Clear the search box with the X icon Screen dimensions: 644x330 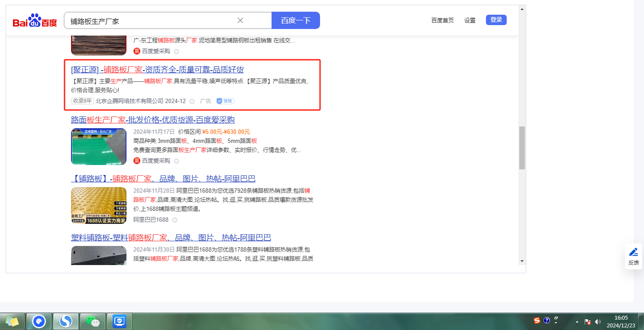(x=240, y=20)
